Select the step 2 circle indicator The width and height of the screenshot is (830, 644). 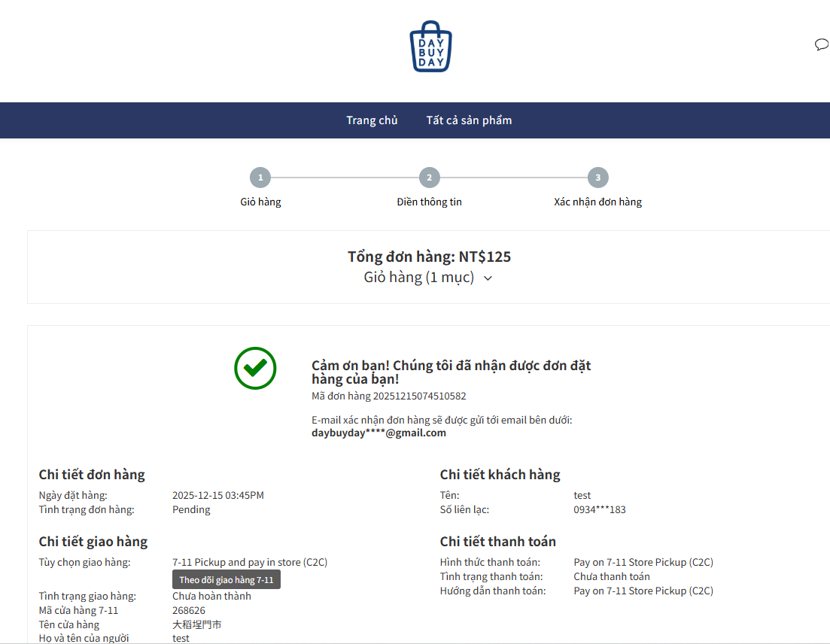[x=429, y=178]
